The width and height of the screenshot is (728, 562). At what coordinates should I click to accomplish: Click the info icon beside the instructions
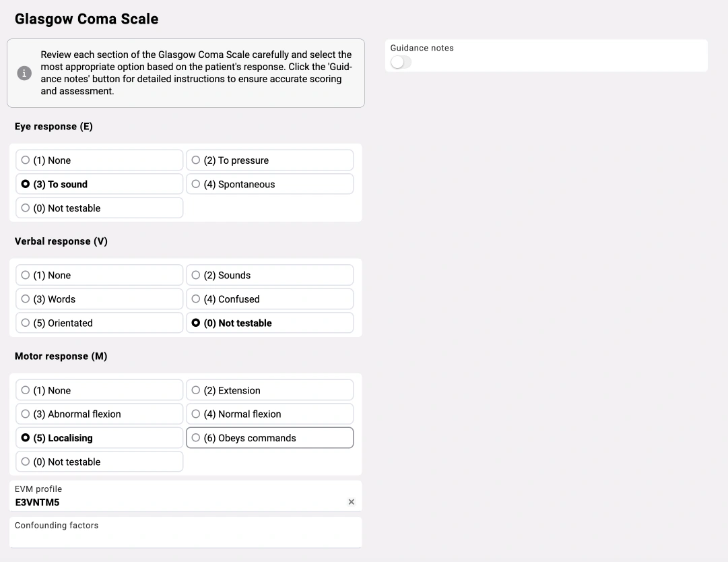click(24, 73)
